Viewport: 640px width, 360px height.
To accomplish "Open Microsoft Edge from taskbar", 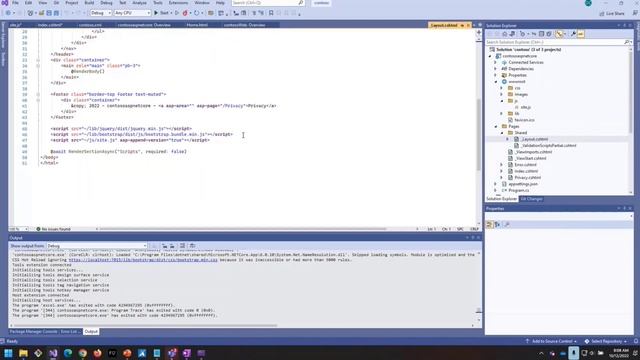I will coord(68,353).
